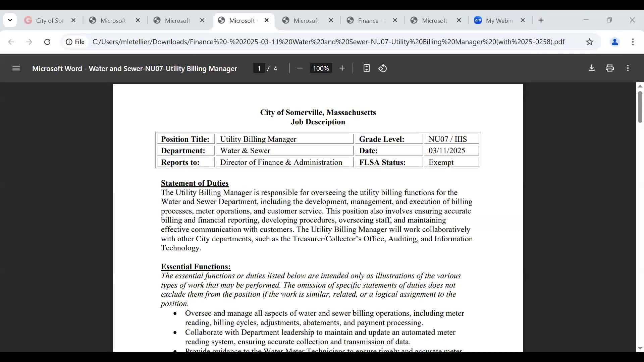Click the Utility Billing Manager title cell

[284, 139]
